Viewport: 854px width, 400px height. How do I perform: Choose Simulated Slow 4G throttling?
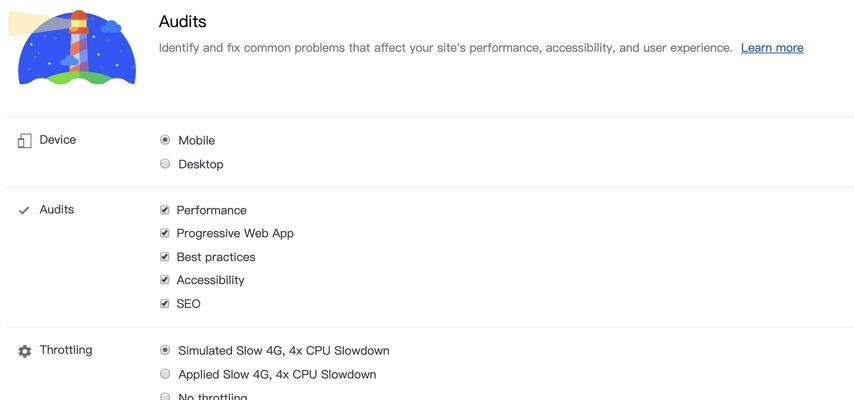[x=165, y=350]
